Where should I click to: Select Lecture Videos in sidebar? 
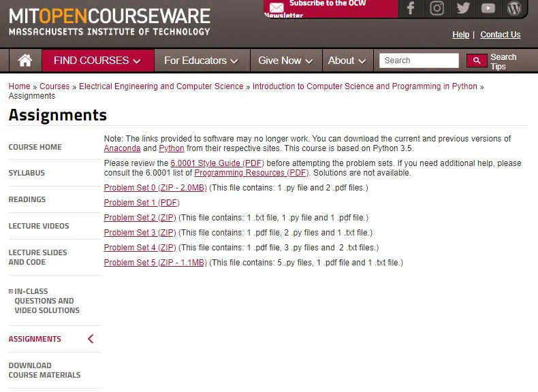tap(39, 226)
